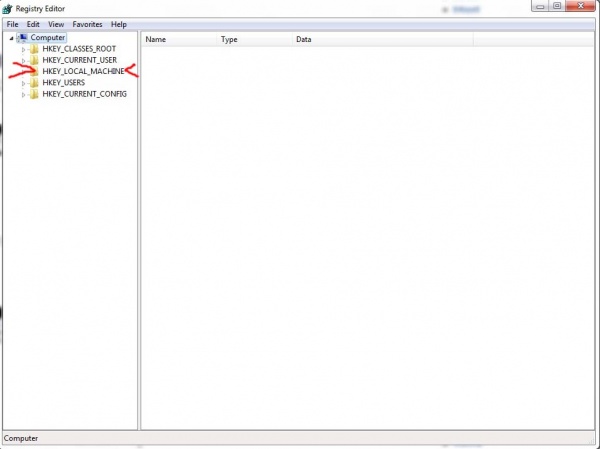Viewport: 600px width, 449px height.
Task: Click the HKEY_CURRENT_CONFIG folder icon
Action: coord(34,94)
